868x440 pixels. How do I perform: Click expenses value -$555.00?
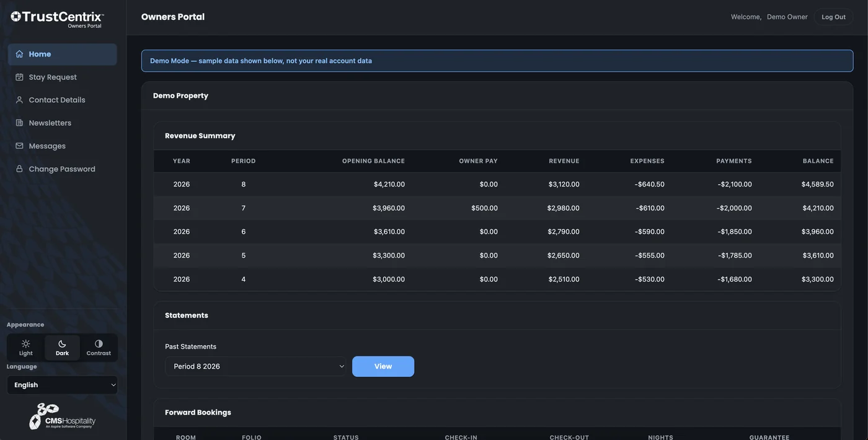point(649,255)
